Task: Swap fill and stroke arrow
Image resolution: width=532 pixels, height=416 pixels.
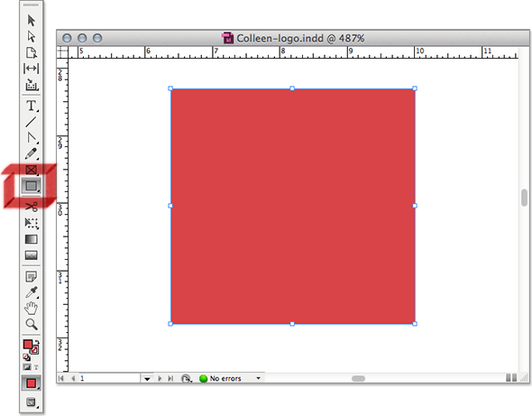Action: (x=37, y=342)
